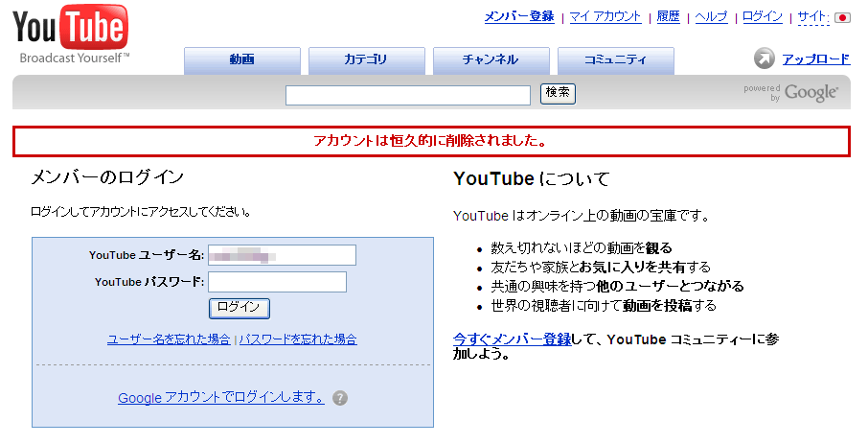This screenshot has width=868, height=444.
Task: Click パスワードを忘れた場合 link
Action: 298,339
